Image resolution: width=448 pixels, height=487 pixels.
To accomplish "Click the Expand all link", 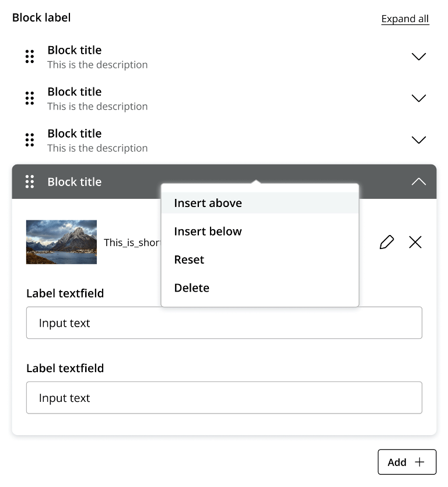I will (x=405, y=19).
